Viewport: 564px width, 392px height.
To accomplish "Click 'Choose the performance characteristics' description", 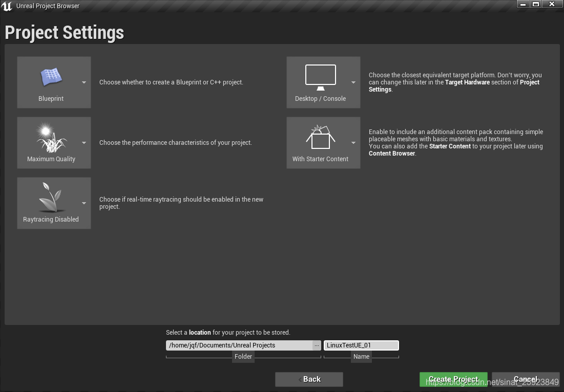I will 176,143.
